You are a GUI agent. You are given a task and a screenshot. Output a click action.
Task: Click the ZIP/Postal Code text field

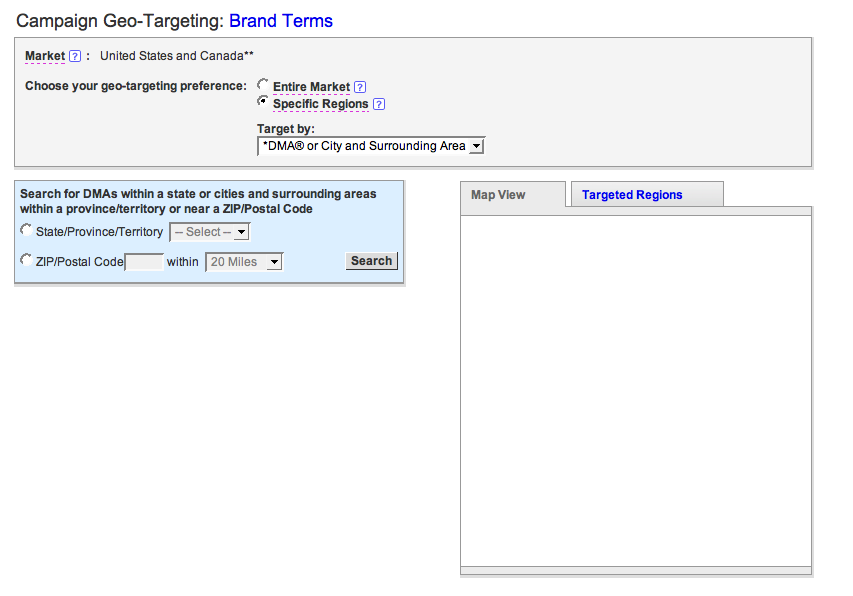[144, 262]
